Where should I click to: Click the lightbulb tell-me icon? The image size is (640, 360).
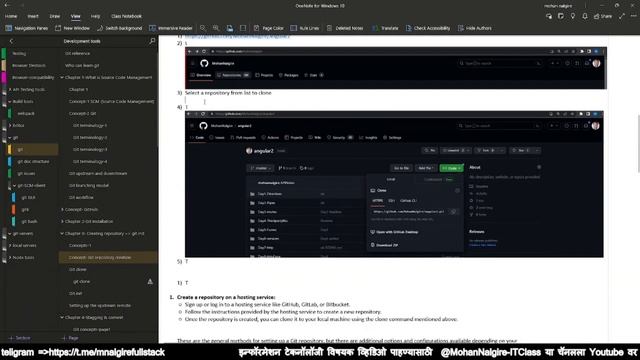click(x=573, y=16)
